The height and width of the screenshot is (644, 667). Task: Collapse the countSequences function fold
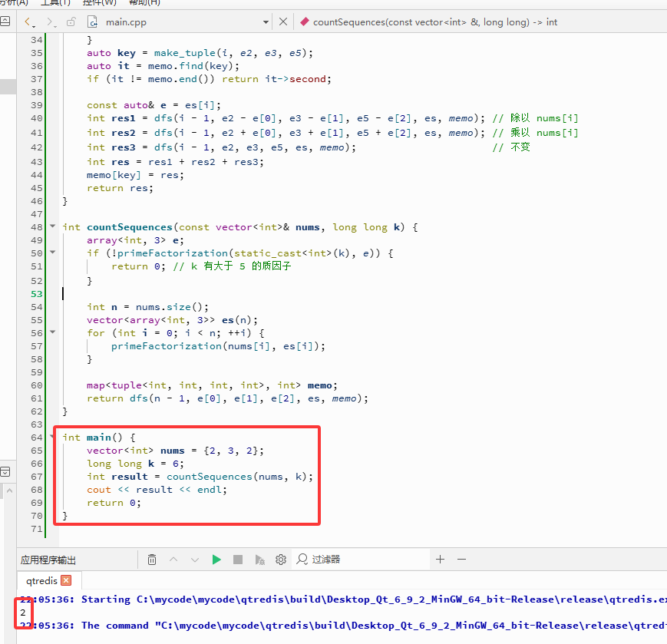tap(53, 226)
